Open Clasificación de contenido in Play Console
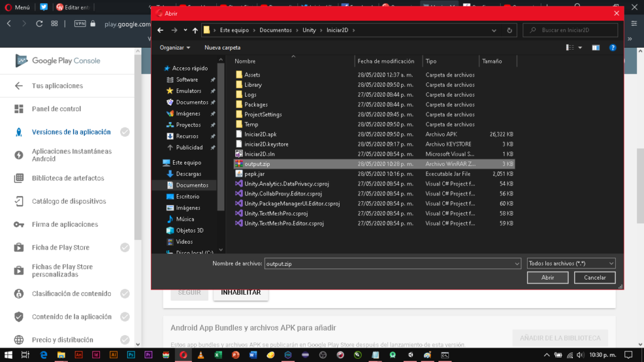Screen dimensions: 644x362 (x=72, y=293)
